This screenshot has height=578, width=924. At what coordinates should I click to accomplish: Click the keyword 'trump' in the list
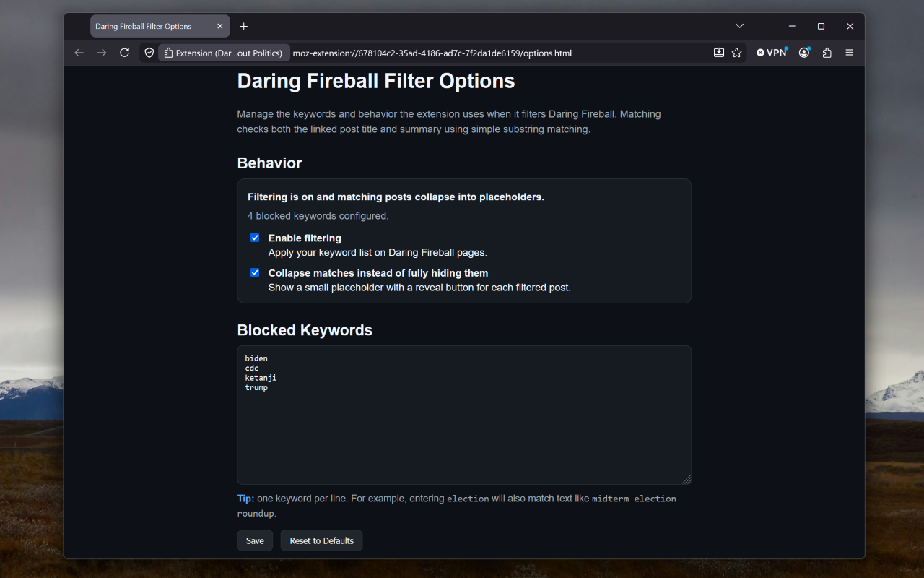tap(256, 388)
